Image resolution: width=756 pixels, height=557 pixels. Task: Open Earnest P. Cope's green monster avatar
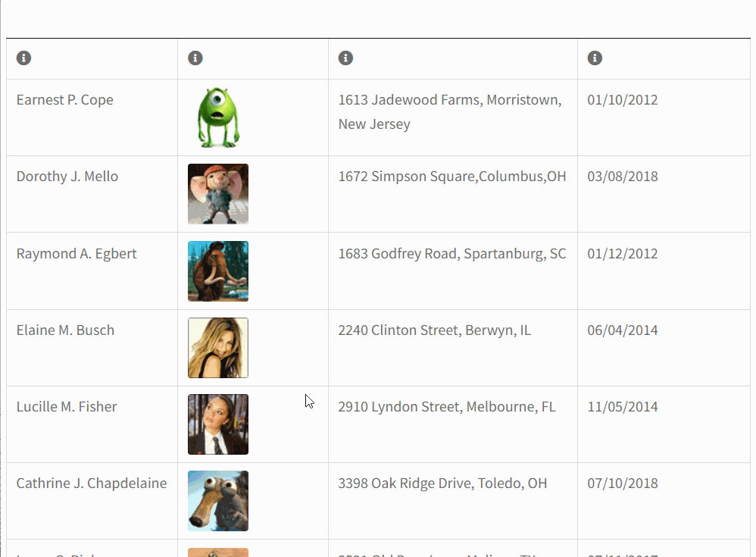(218, 117)
